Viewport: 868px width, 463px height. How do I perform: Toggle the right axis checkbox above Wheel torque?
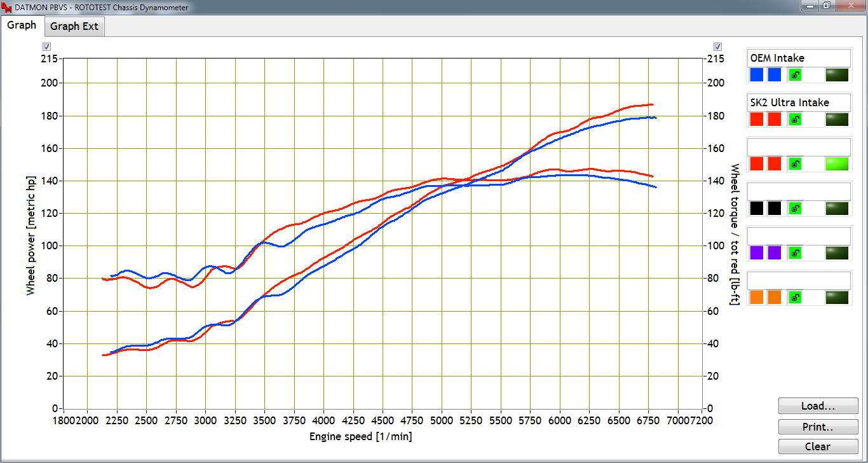pyautogui.click(x=717, y=47)
